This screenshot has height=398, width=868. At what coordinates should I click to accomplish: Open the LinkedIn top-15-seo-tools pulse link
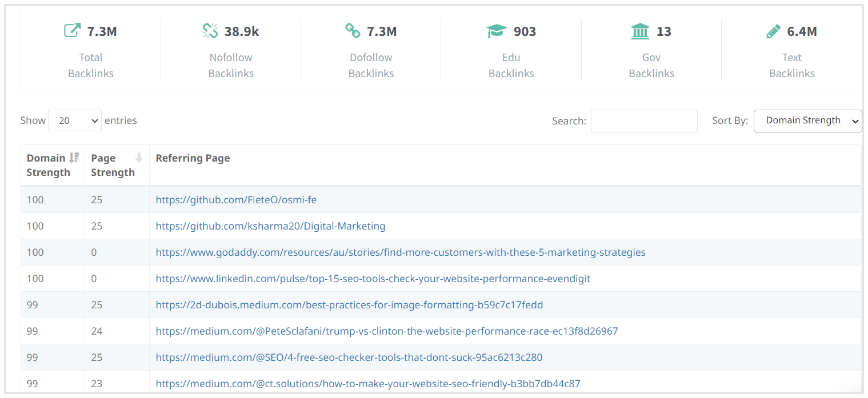[x=373, y=279]
